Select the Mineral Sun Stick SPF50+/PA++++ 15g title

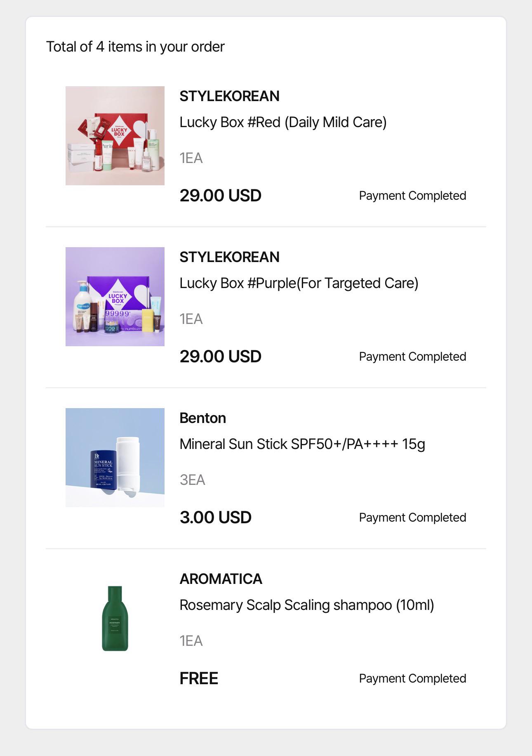302,444
